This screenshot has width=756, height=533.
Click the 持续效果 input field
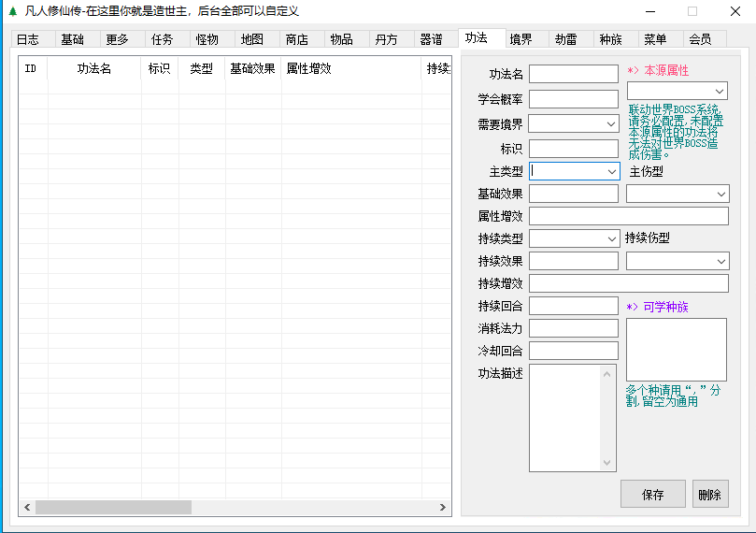click(x=574, y=261)
